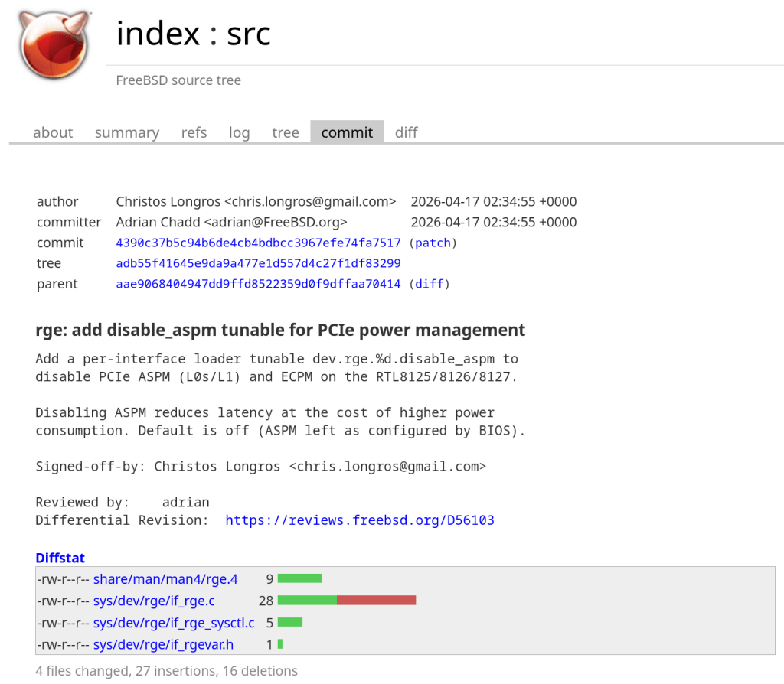Viewport: 784px width, 684px height.
Task: Open parent commit aae9068404947 link
Action: tap(258, 284)
